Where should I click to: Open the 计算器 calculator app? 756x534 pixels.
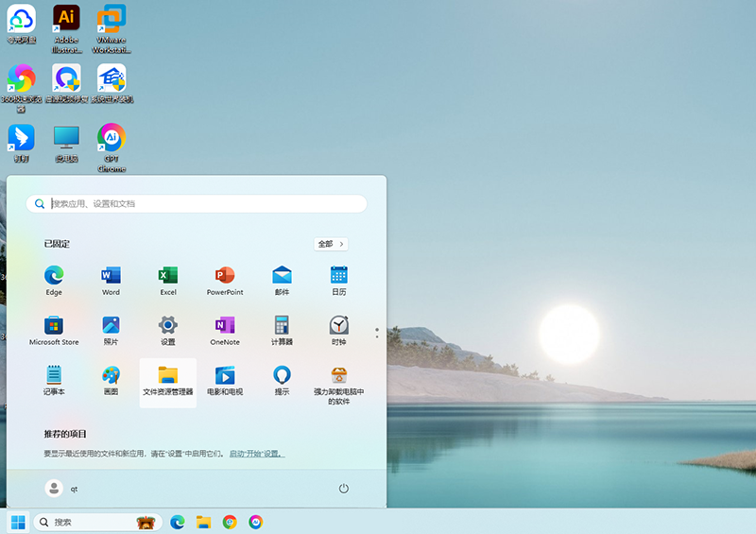coord(282,331)
